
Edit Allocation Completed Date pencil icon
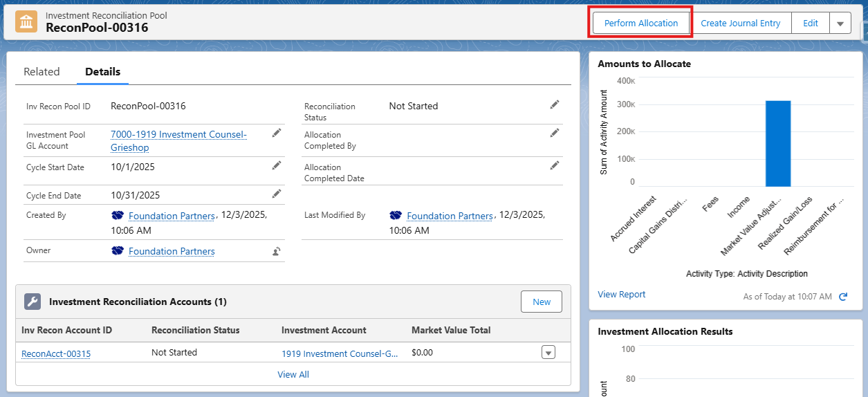(x=554, y=165)
